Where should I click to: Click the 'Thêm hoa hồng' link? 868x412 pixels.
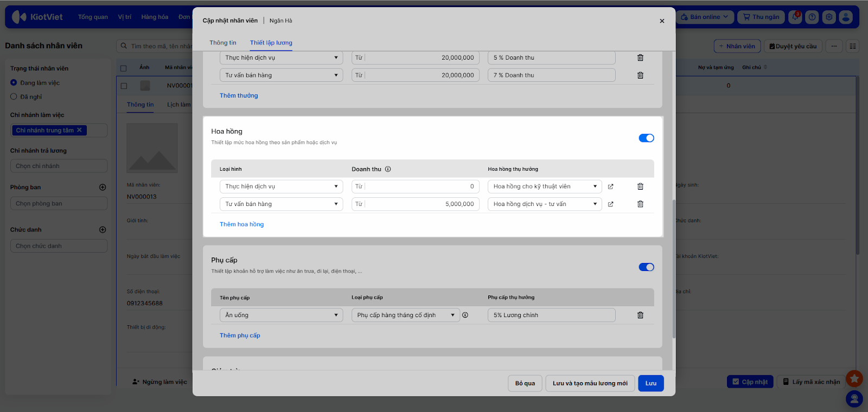(x=241, y=224)
